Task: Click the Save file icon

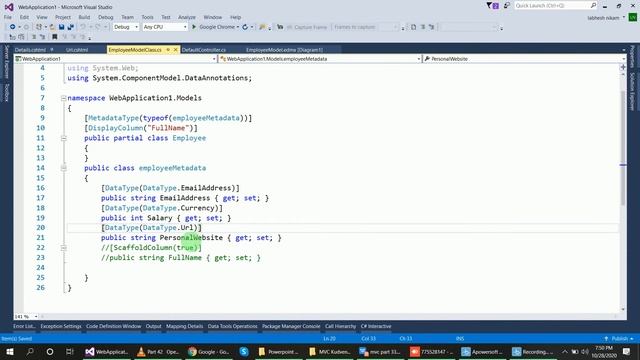Action: pos(61,27)
